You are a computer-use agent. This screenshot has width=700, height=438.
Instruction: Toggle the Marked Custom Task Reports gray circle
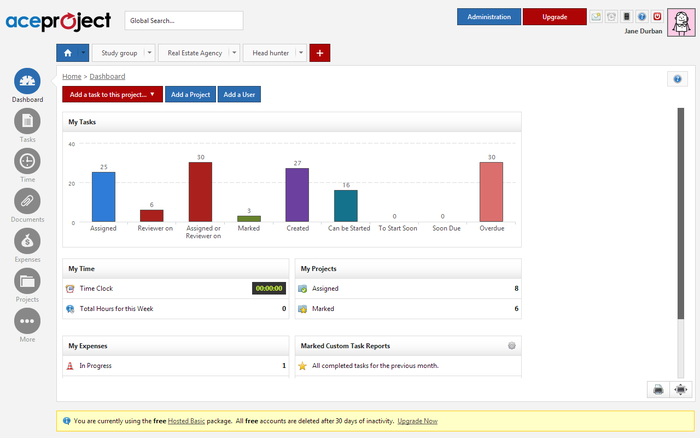(512, 346)
